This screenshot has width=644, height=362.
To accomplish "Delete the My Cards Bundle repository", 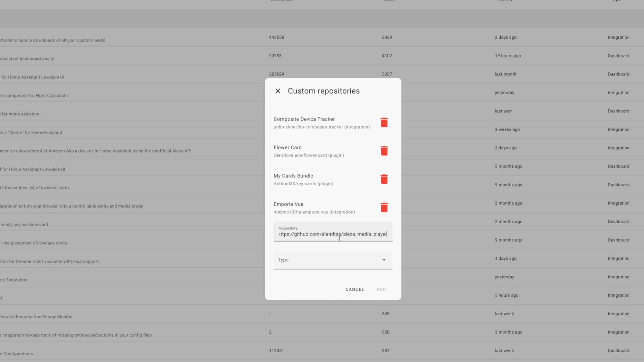I will (384, 179).
